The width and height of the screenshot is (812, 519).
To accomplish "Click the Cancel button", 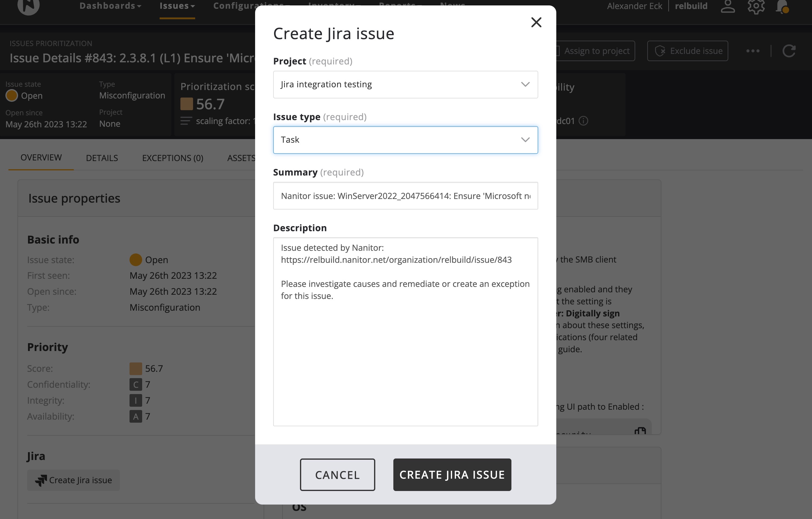I will pos(337,474).
